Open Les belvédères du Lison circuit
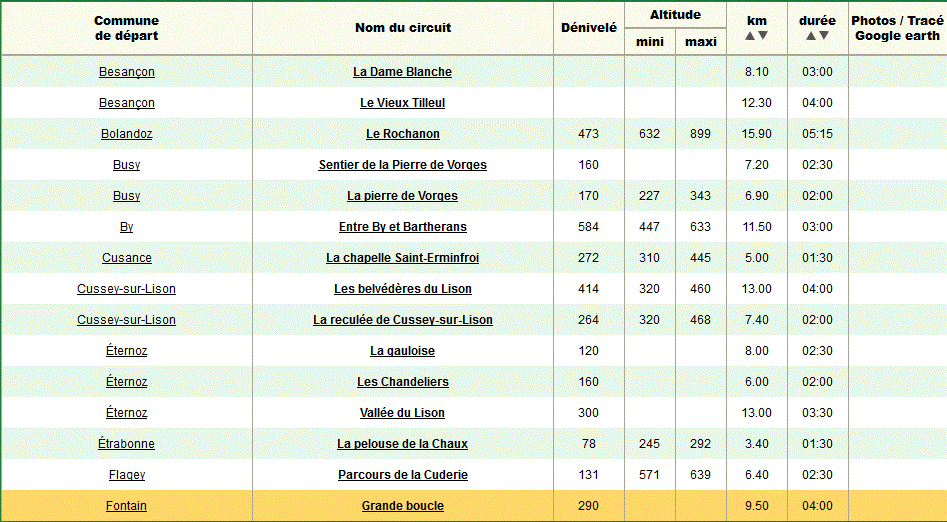 click(402, 289)
